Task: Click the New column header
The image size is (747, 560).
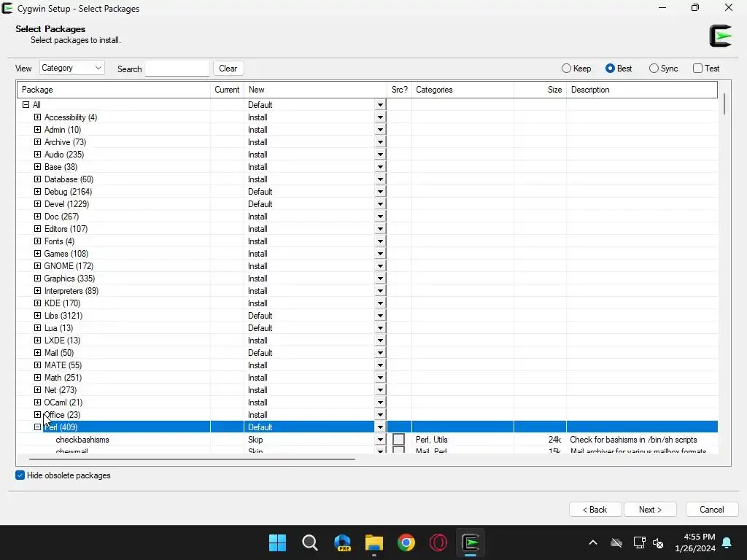Action: tap(315, 90)
